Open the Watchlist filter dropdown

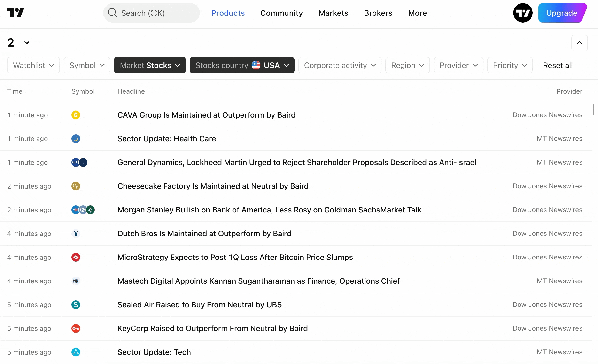(x=33, y=65)
